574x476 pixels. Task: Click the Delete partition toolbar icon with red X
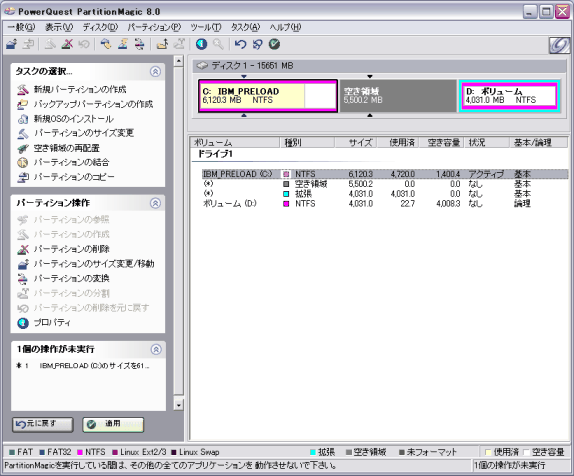pyautogui.click(x=67, y=44)
